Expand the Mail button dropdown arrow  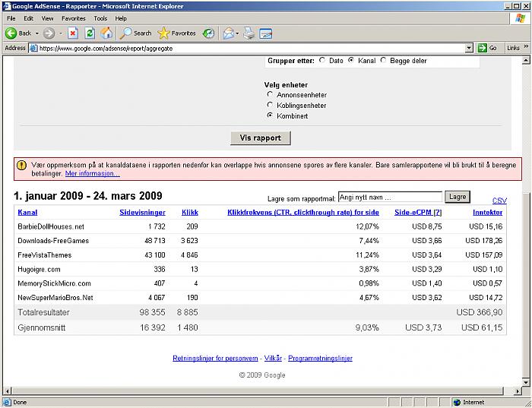[x=238, y=33]
